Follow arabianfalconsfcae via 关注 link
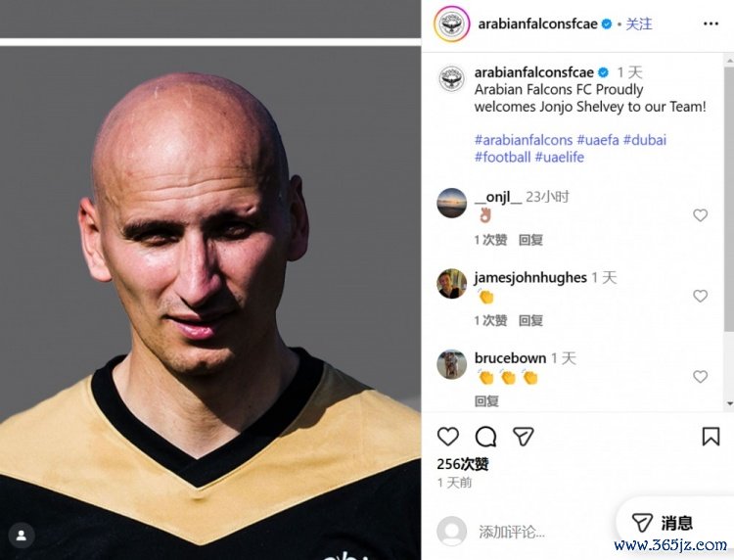 (x=638, y=23)
